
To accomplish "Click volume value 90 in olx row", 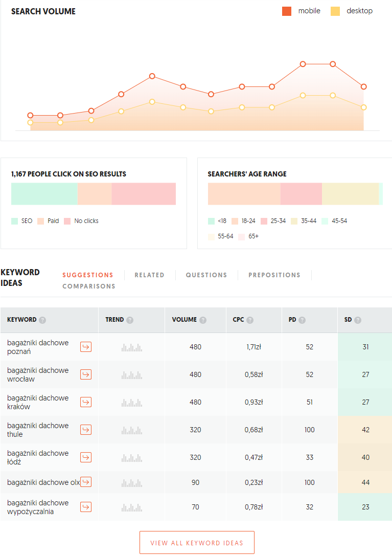I will tap(196, 482).
